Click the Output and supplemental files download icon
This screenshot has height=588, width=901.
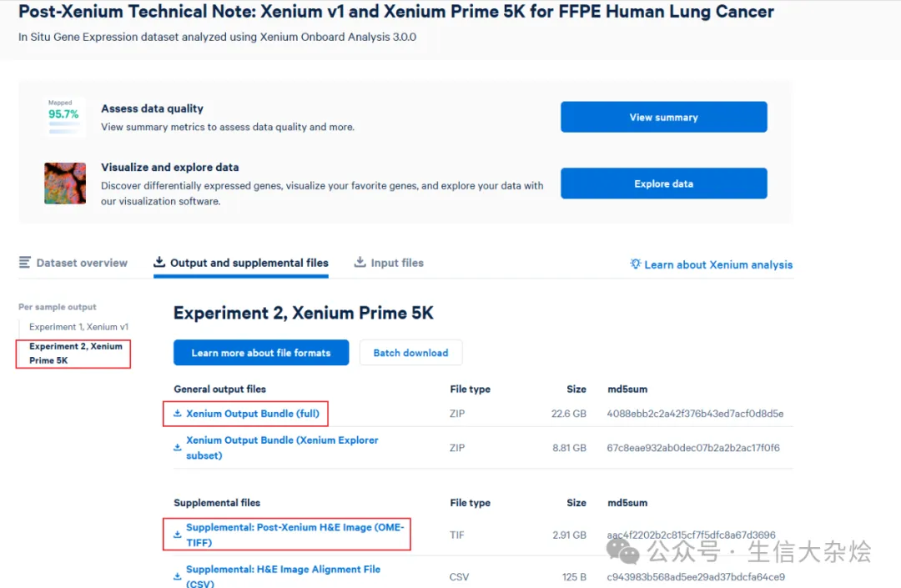[x=159, y=263]
